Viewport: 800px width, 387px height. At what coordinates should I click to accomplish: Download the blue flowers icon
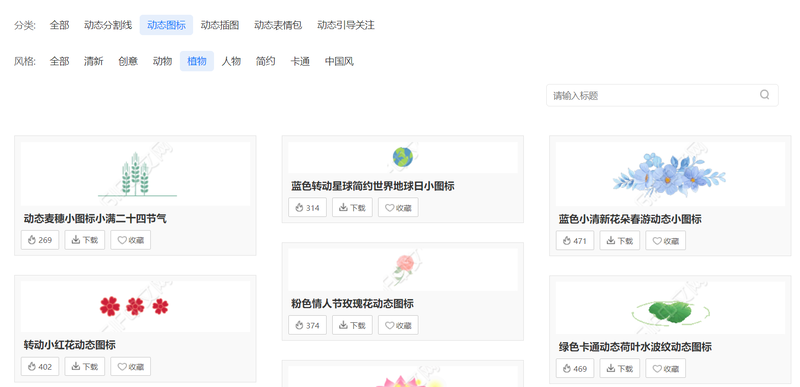[x=620, y=241]
